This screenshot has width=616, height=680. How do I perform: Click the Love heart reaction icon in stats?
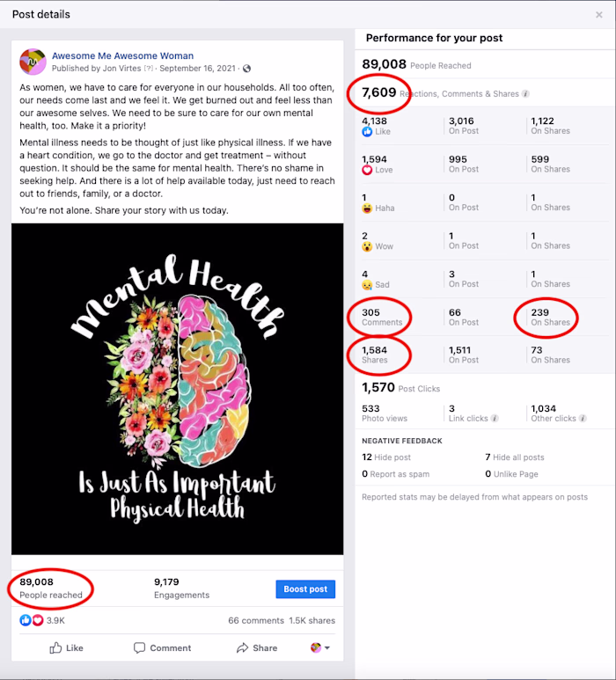pos(367,170)
